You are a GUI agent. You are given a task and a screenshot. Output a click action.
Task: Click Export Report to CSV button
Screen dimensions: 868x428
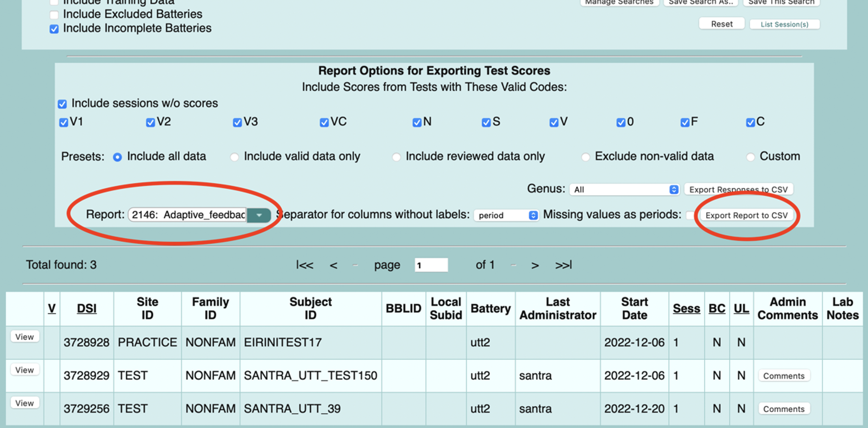[x=746, y=215]
